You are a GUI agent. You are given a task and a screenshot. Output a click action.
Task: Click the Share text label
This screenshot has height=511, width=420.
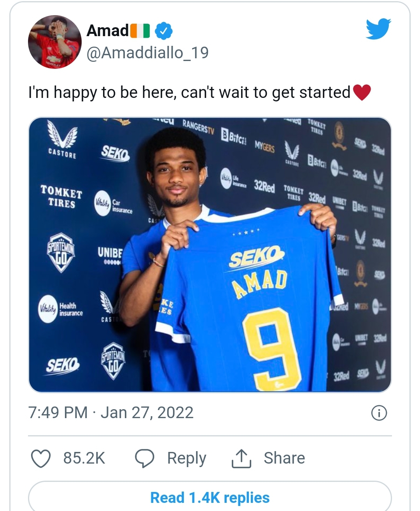point(284,458)
